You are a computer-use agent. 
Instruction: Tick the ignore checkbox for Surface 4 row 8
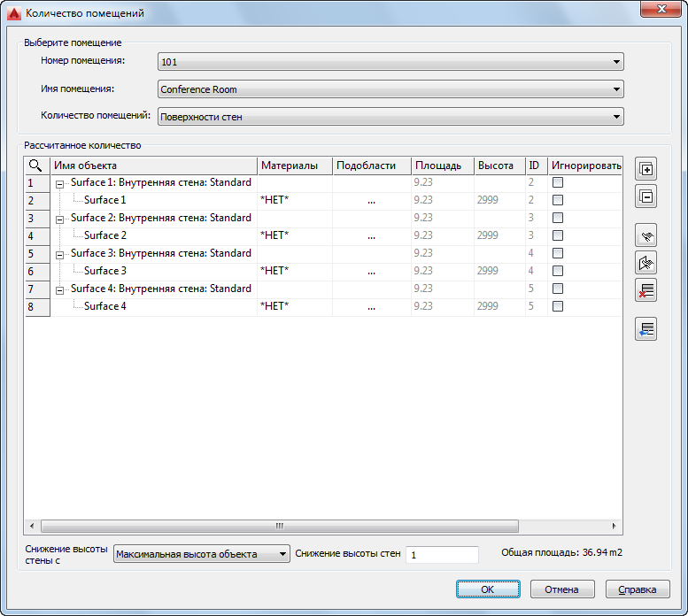558,306
